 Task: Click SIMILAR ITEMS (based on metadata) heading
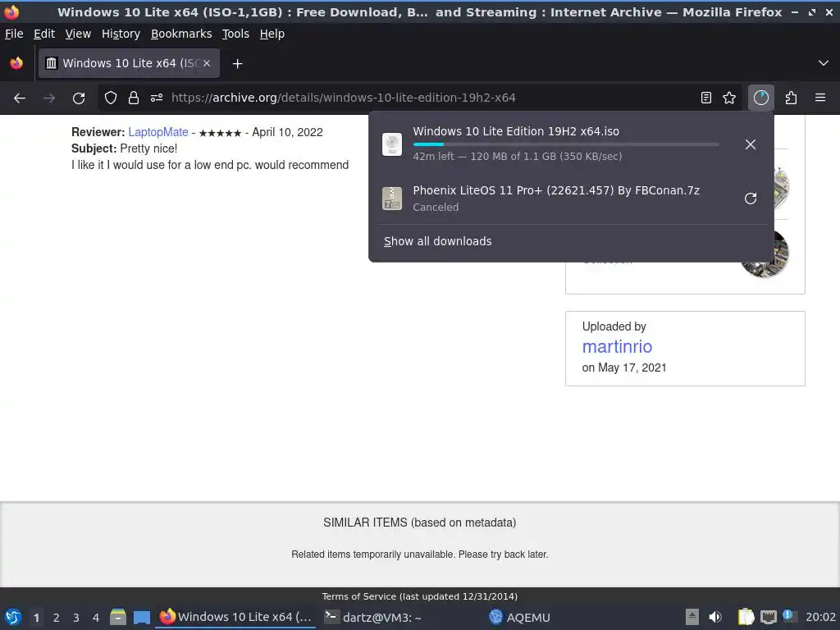[x=419, y=523]
